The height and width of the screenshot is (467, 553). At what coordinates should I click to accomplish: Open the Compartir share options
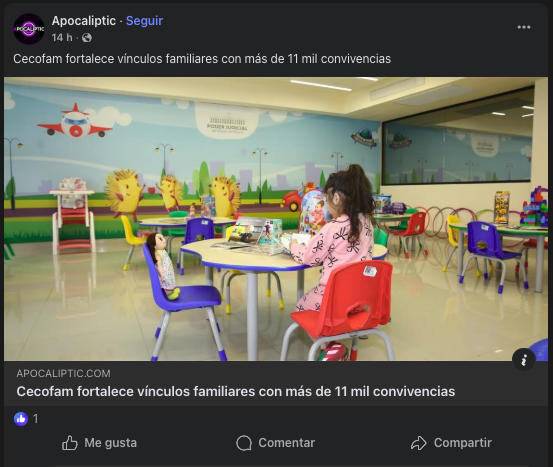click(451, 443)
